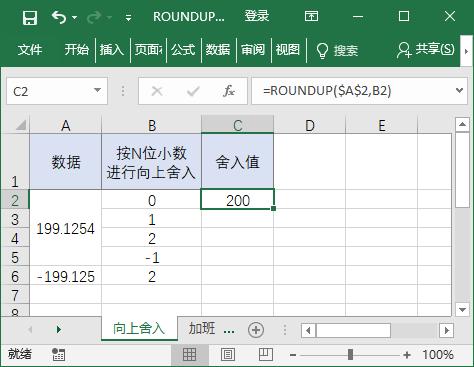Click cell 按N位小数进行向上舍入
474x367 pixels.
[x=152, y=162]
